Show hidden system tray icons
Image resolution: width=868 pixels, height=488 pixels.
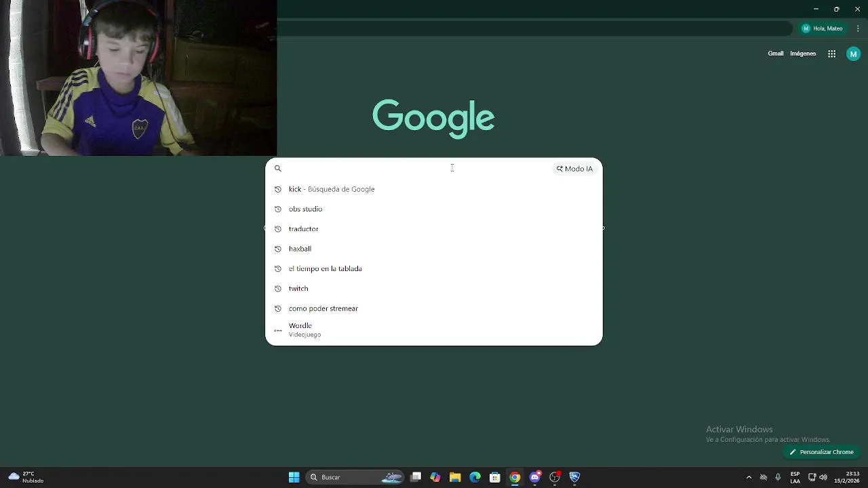click(749, 477)
